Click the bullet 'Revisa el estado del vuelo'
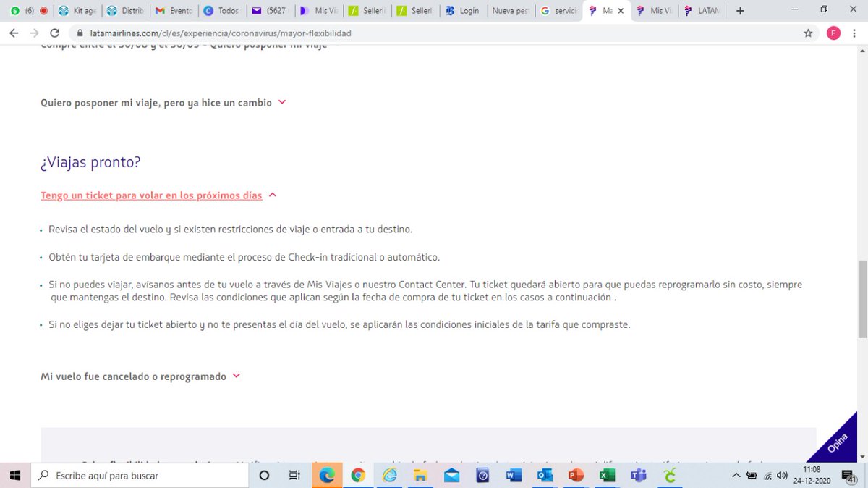The image size is (868, 488). (x=230, y=230)
